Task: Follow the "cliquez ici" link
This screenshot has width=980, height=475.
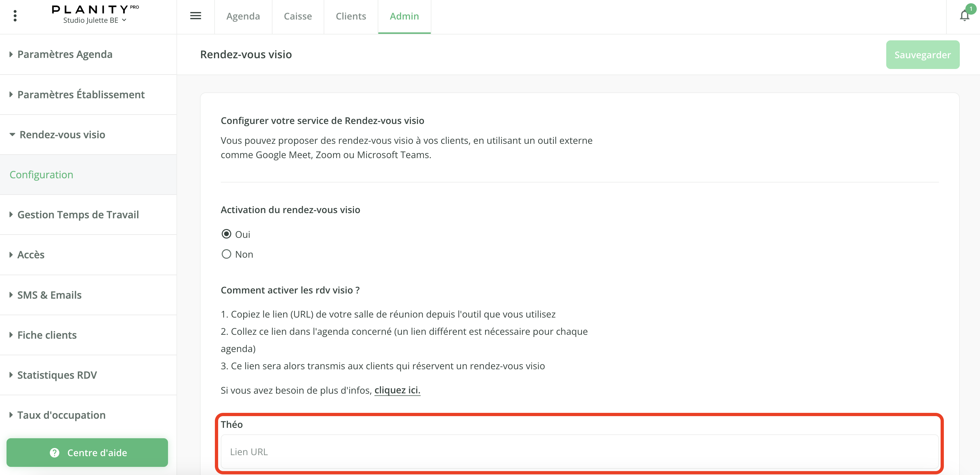Action: click(x=397, y=390)
